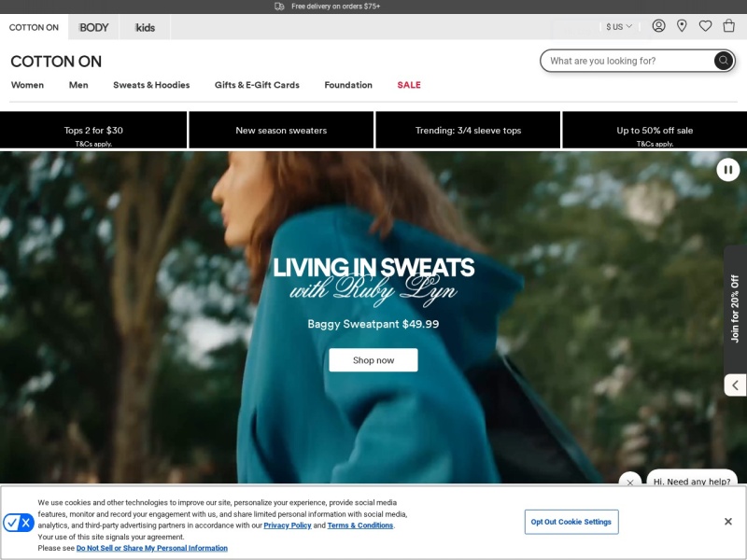747x560 pixels.
Task: Collapse the side panel arrow
Action: tap(735, 385)
